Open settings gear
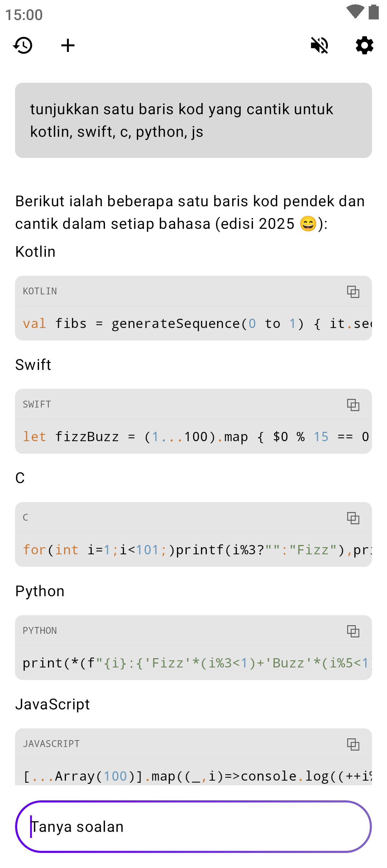Image resolution: width=387 pixels, height=868 pixels. (x=364, y=45)
